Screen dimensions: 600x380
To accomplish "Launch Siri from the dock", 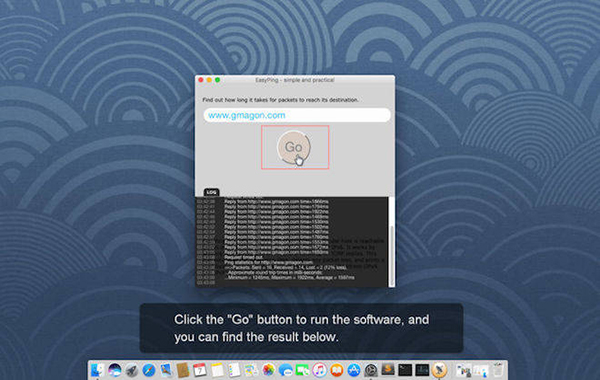I will 114,370.
